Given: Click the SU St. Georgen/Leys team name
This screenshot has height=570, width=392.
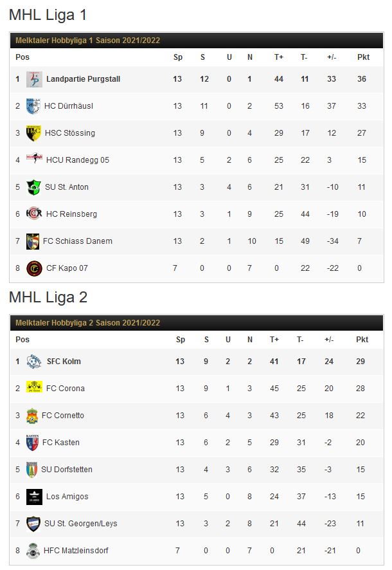Looking at the screenshot, I should tap(80, 524).
